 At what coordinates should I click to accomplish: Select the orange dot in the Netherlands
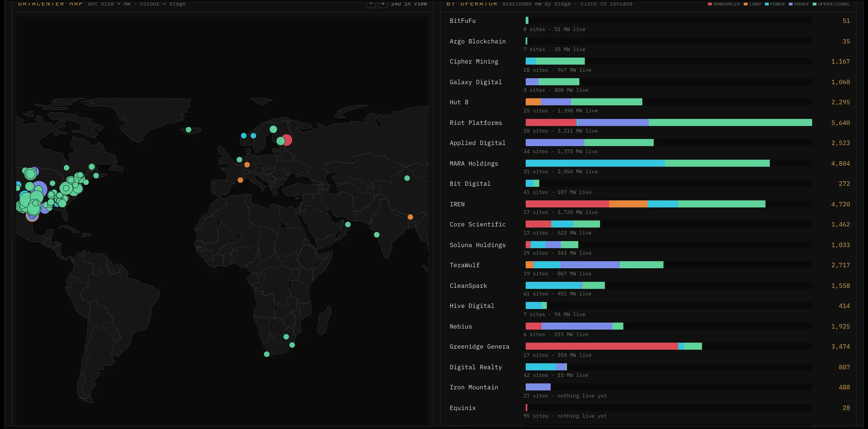pyautogui.click(x=247, y=165)
